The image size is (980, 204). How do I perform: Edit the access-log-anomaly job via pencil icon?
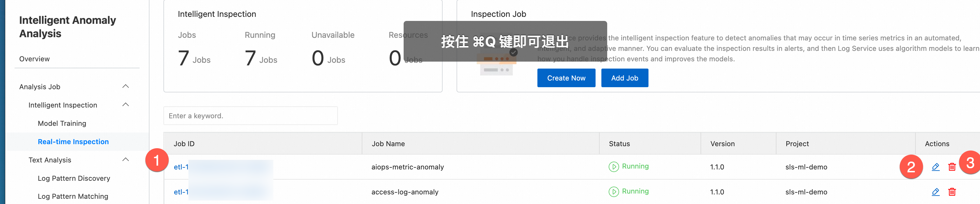(x=936, y=192)
